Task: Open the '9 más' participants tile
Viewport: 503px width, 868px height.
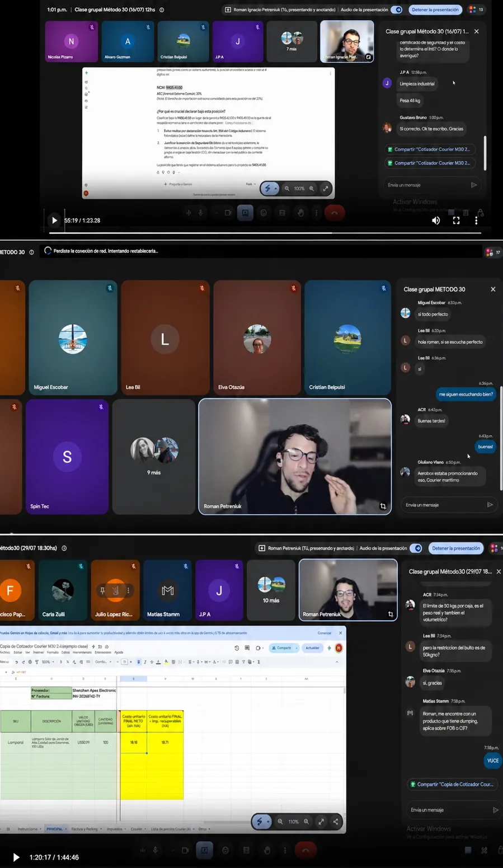Action: [x=154, y=457]
